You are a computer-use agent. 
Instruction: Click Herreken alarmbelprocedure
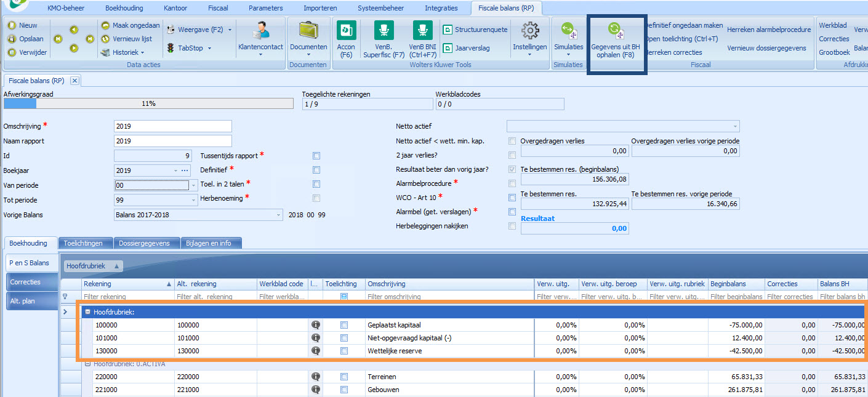pyautogui.click(x=769, y=30)
